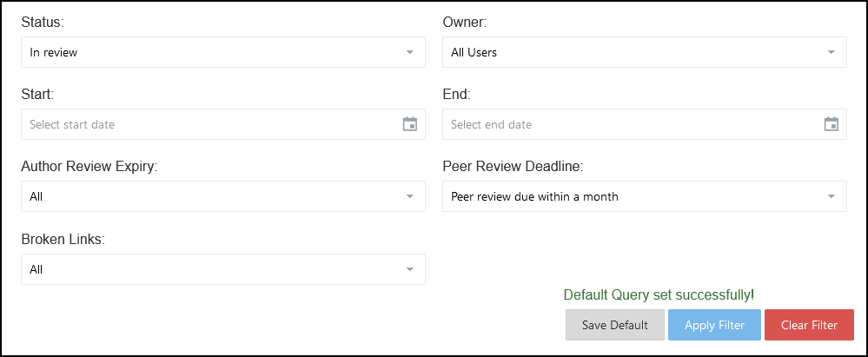Viewport: 868px width, 357px height.
Task: Click the blue Apply Filter button
Action: pyautogui.click(x=714, y=325)
